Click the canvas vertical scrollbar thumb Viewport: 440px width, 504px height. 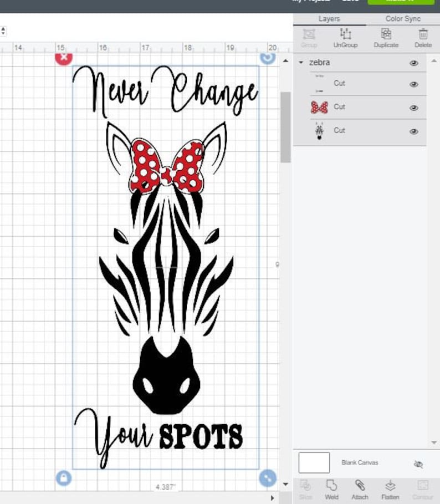tap(285, 128)
